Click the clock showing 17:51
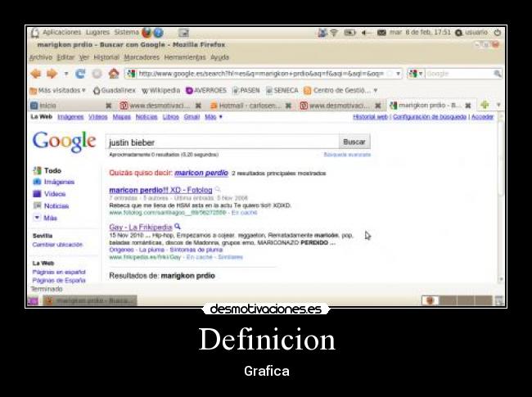This screenshot has height=397, width=532. tap(420, 33)
